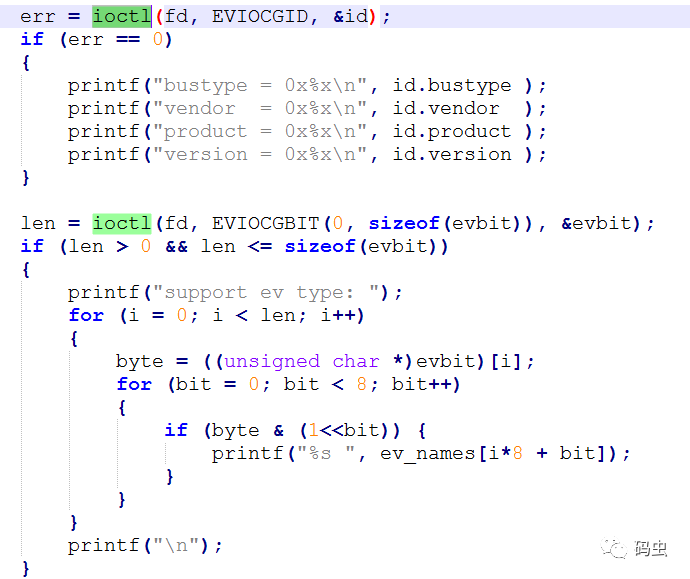The image size is (690, 579).
Task: Select the 'if (err == 0)' keyword if
Action: coord(32,39)
